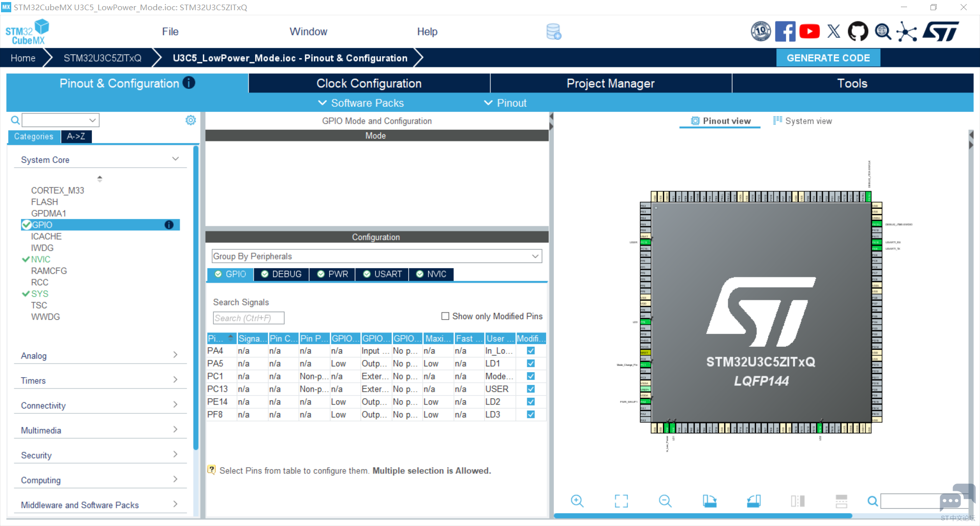Click the GENERATE CODE button
The image size is (980, 526).
(828, 58)
